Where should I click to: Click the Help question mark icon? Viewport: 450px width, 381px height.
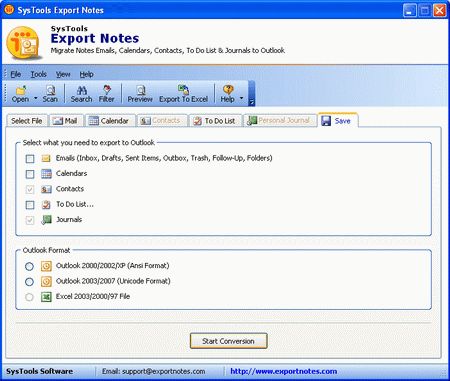point(228,90)
